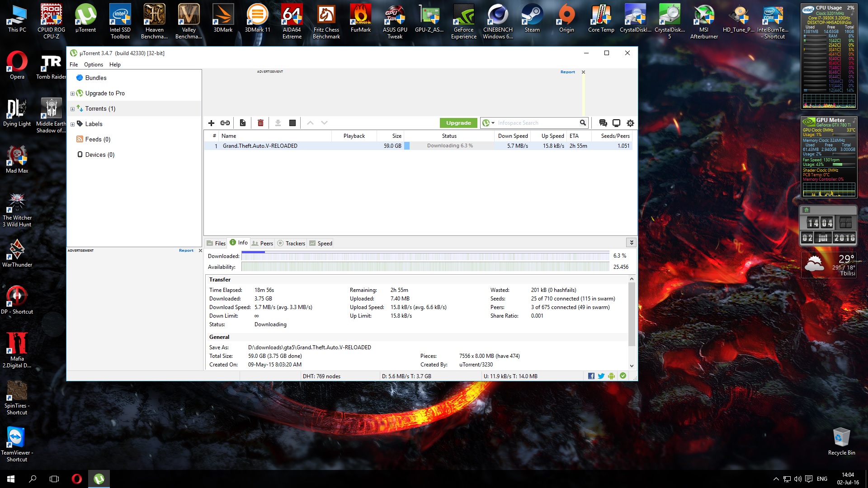Click Add Torrent from URL link icon
Screen dimensions: 868x488
tap(225, 123)
